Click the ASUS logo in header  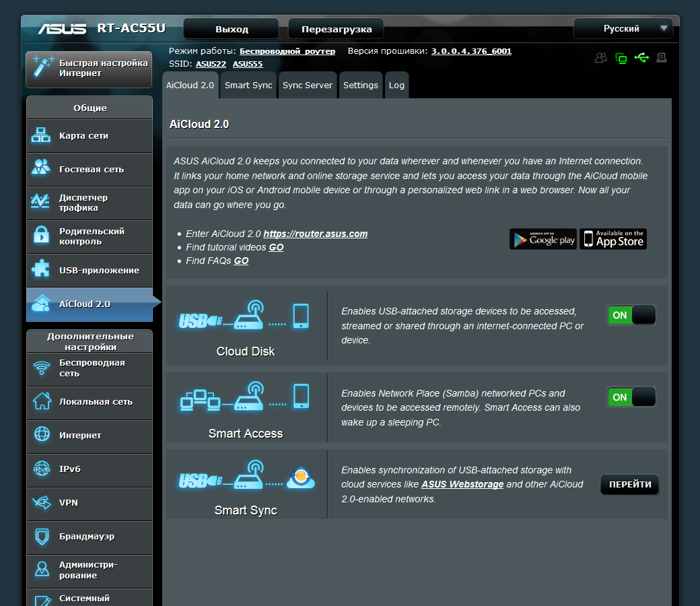pos(62,28)
